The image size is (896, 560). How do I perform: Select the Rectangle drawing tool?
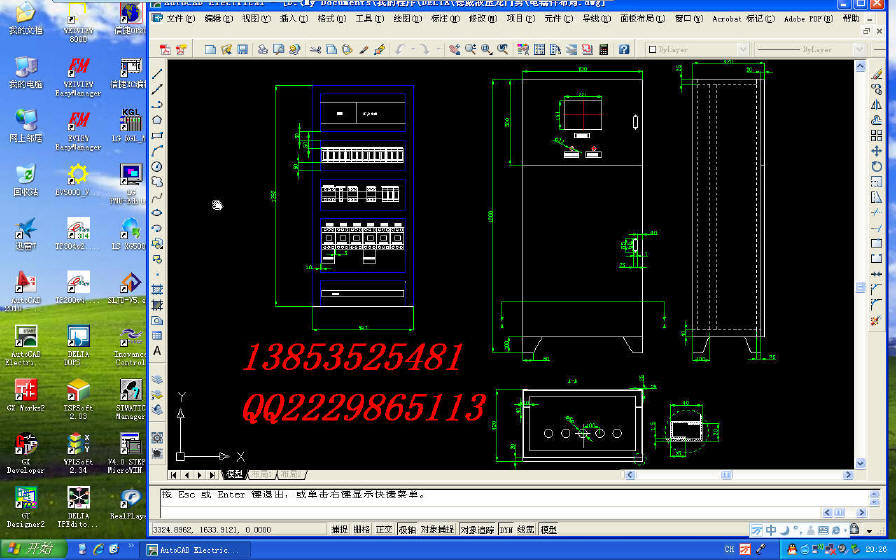coord(158,135)
